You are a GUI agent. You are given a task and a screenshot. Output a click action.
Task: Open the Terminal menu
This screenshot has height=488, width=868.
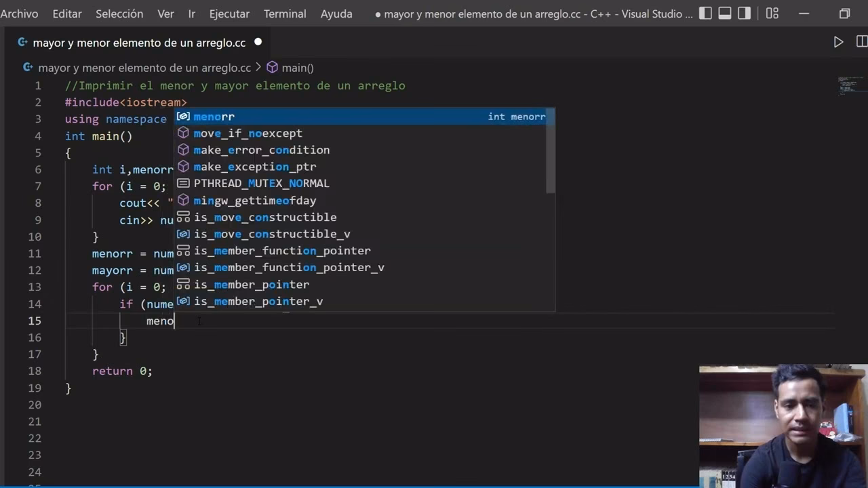click(x=284, y=14)
